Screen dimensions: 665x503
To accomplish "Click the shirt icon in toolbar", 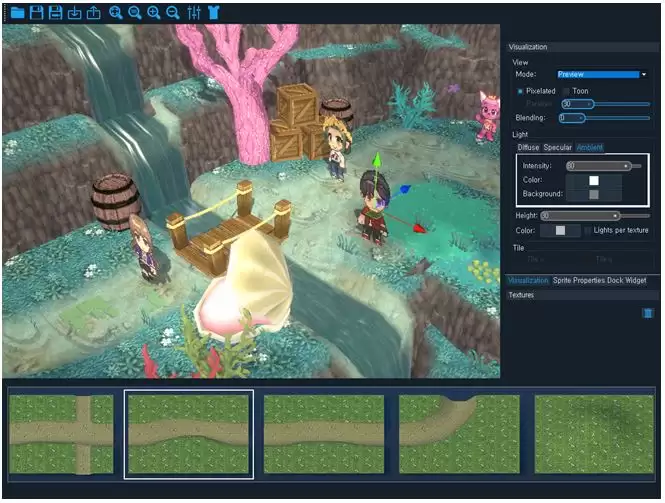I will [213, 13].
